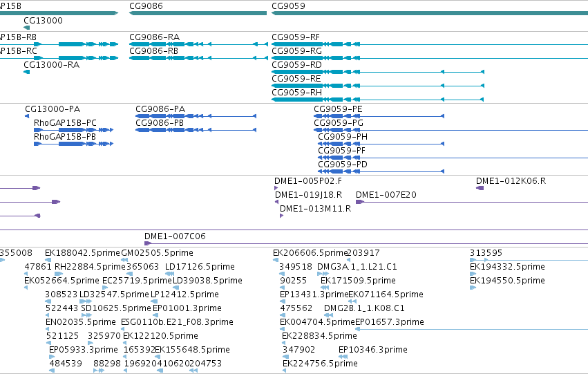Select transcript CG9086-RA label
Viewport: 588px width, 374px height.
click(x=155, y=37)
